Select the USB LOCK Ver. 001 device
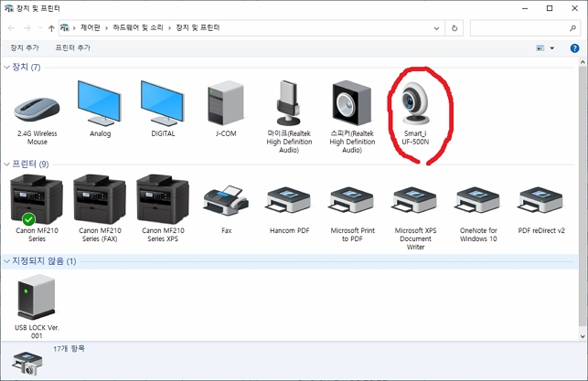Viewport: 588px width, 381px height. pyautogui.click(x=37, y=306)
